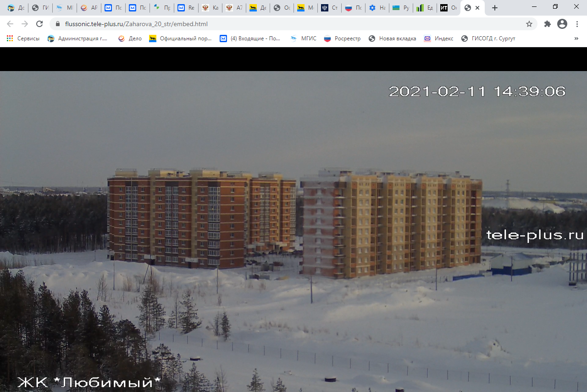Bookmark this page with the star icon
Screen dimensions: 587x392
coord(529,24)
